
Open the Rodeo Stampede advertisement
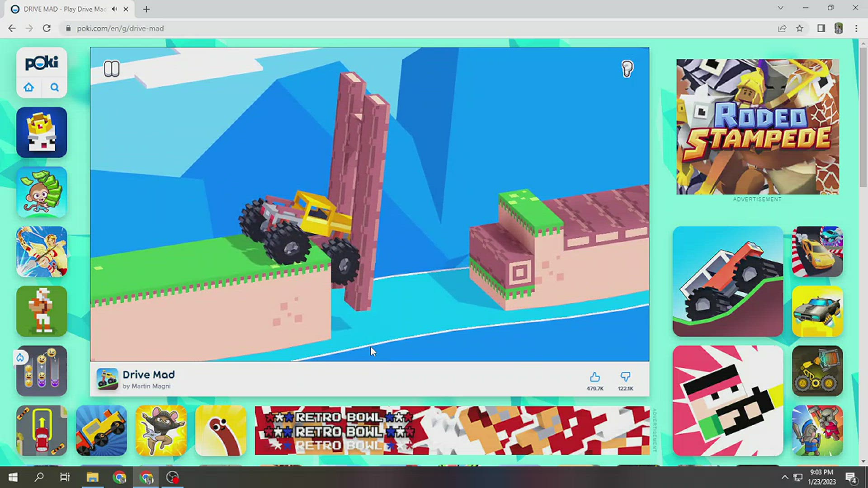click(x=757, y=127)
